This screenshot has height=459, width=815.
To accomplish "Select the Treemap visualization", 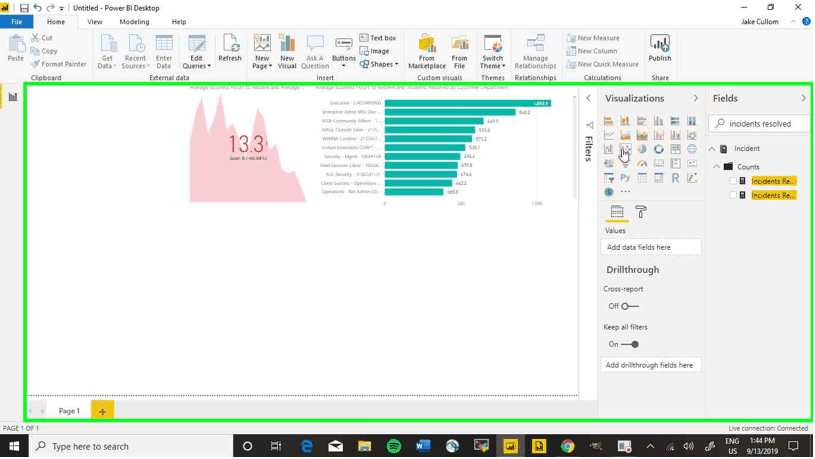I will tap(675, 149).
